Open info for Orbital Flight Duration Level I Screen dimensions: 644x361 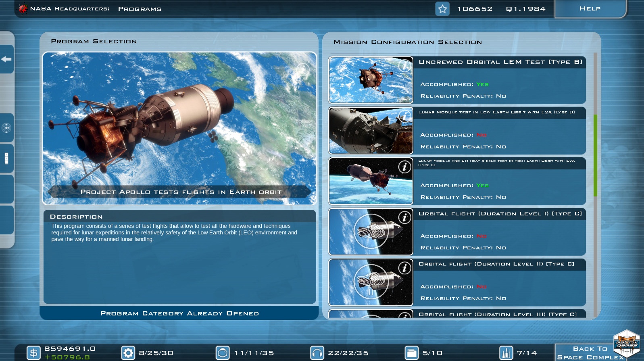coord(404,217)
